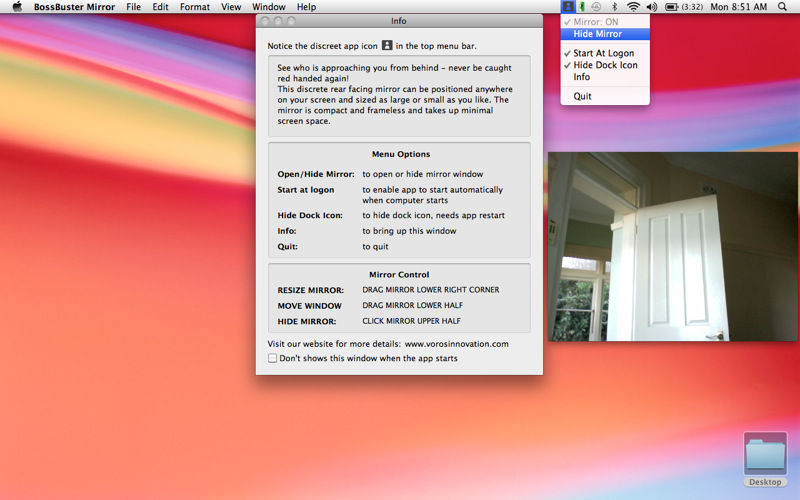Click the Mirror Control heading
800x500 pixels.
[x=399, y=274]
